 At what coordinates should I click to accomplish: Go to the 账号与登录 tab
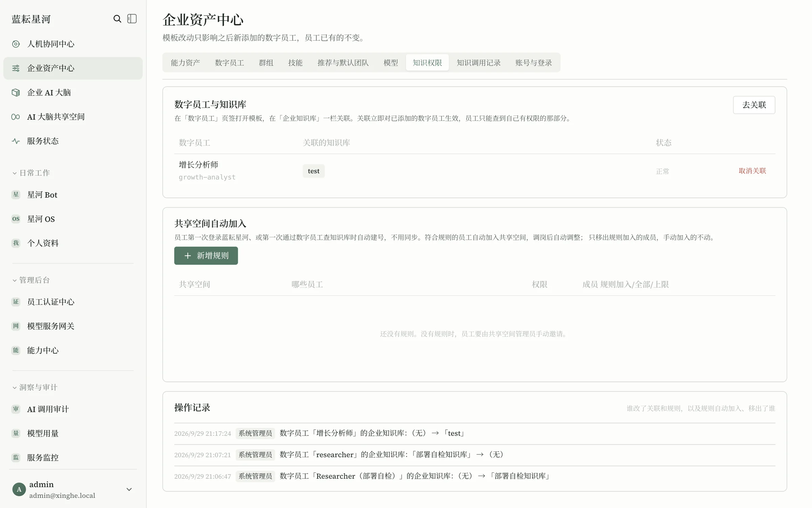[x=534, y=63]
